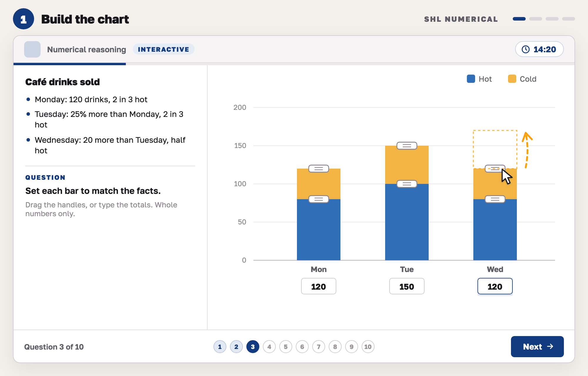588x376 pixels.
Task: Select current question 3 dot
Action: click(x=253, y=347)
